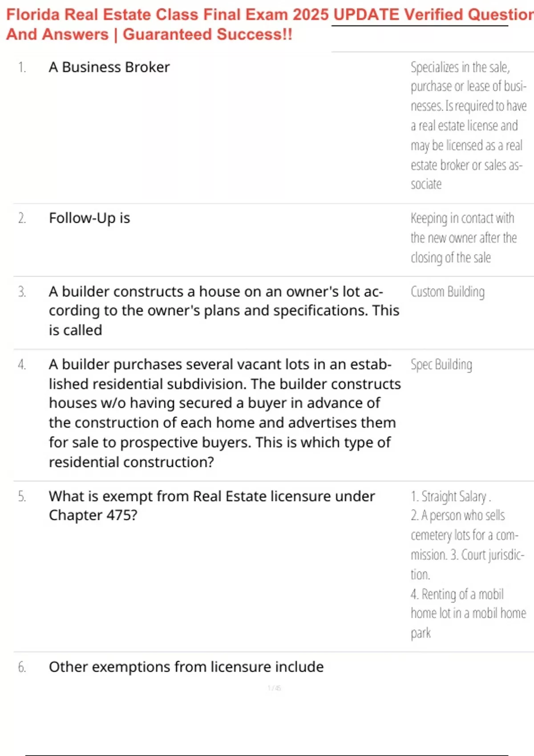Select "Other exemptions from licensure include" question
The width and height of the screenshot is (534, 756).
[186, 667]
